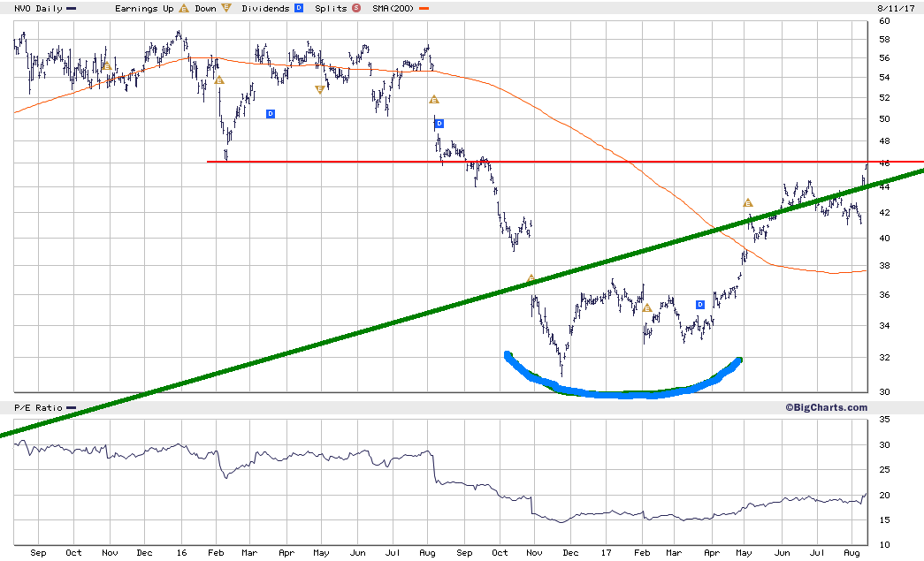This screenshot has height=561, width=924.
Task: Click the 10 label on P/E axis
Action: 884,545
